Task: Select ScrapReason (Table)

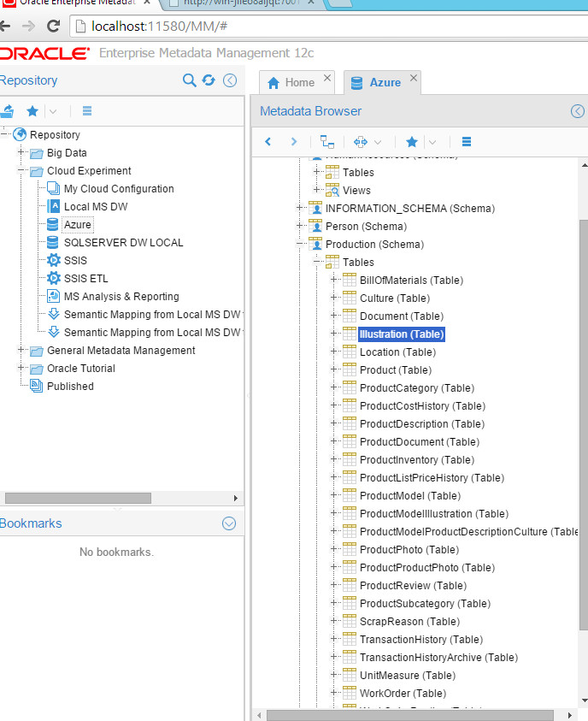Action: coord(409,622)
